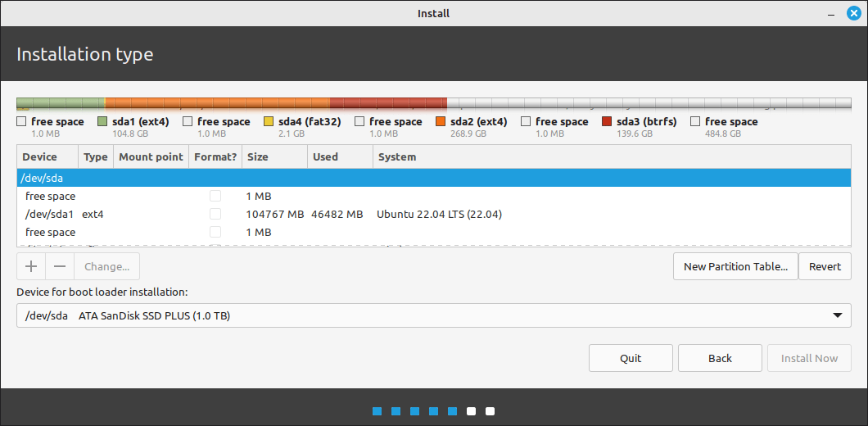
Task: Click the yellow sda4 (fat32) legend swatch
Action: pos(269,121)
